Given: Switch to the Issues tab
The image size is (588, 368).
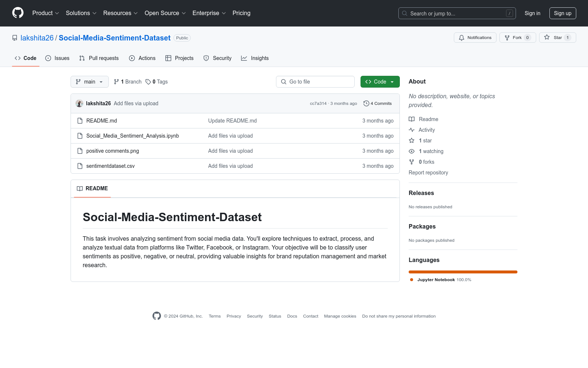Looking at the screenshot, I should (x=57, y=58).
